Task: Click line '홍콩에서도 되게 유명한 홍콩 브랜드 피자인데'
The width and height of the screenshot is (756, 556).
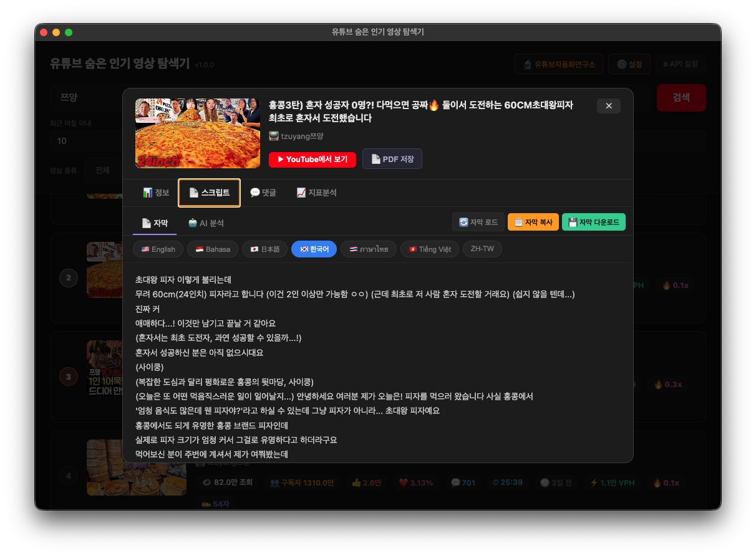Action: tap(211, 426)
